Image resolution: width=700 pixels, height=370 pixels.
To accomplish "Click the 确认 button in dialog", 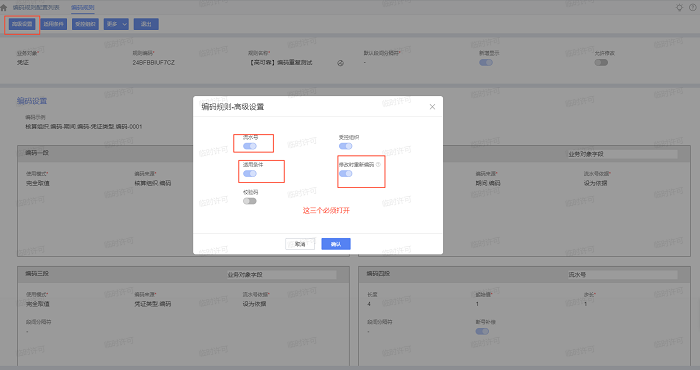I will click(336, 244).
